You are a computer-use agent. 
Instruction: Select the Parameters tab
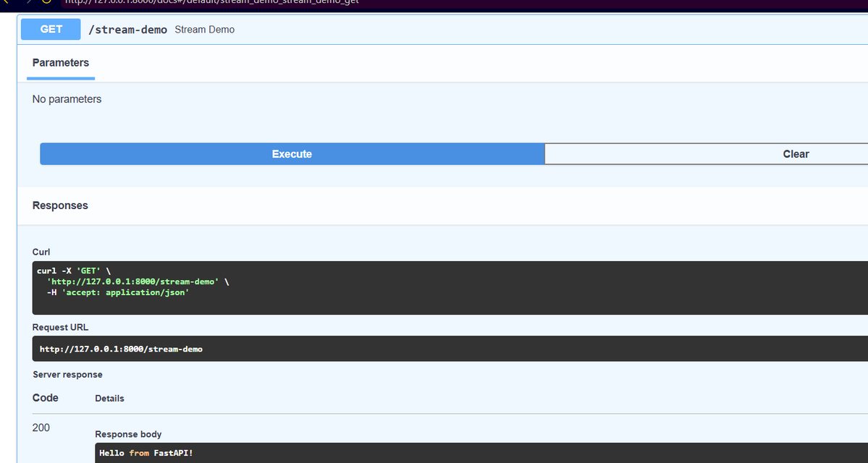(x=61, y=63)
